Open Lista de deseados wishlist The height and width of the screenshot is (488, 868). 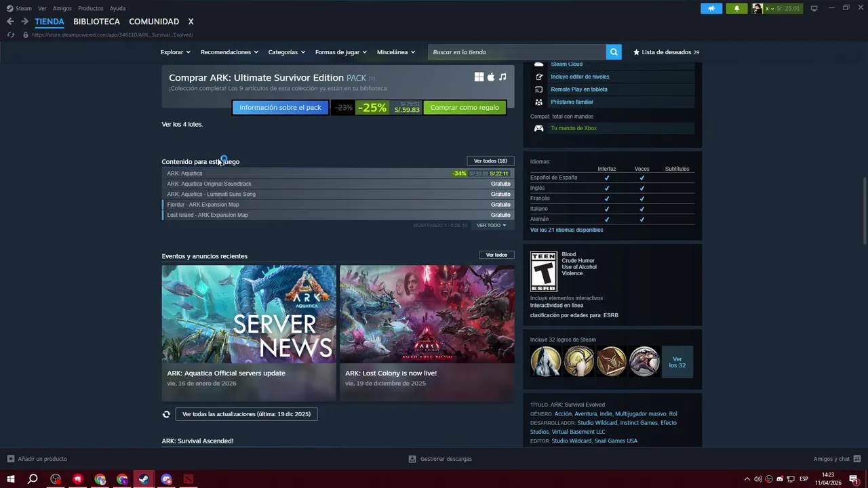(666, 52)
